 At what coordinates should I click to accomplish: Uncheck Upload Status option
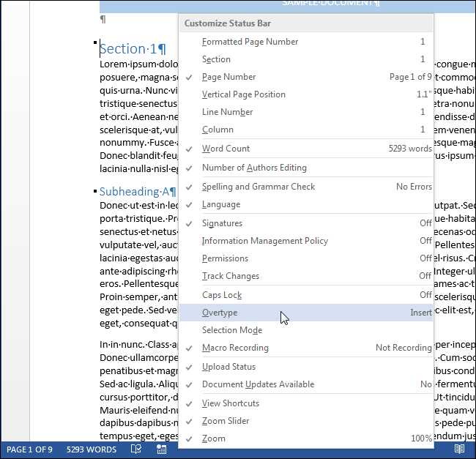click(x=306, y=367)
